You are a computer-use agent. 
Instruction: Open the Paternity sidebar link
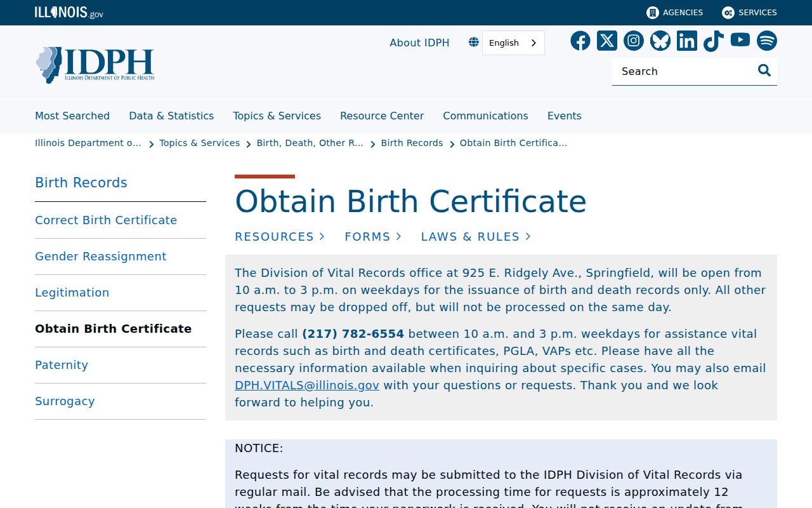pyautogui.click(x=62, y=365)
